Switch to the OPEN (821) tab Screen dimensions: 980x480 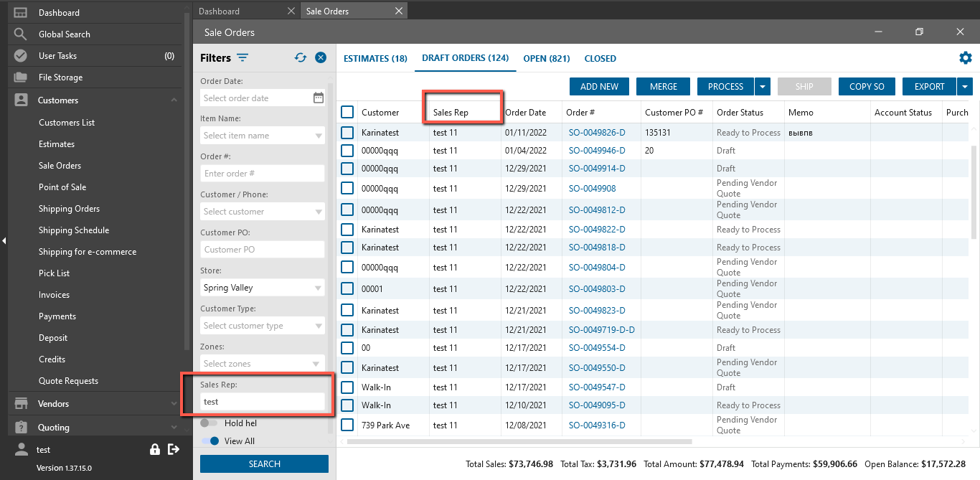click(546, 59)
